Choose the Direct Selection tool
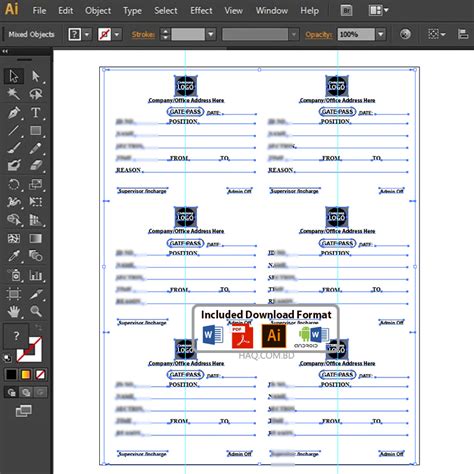474x474 pixels. (36, 76)
